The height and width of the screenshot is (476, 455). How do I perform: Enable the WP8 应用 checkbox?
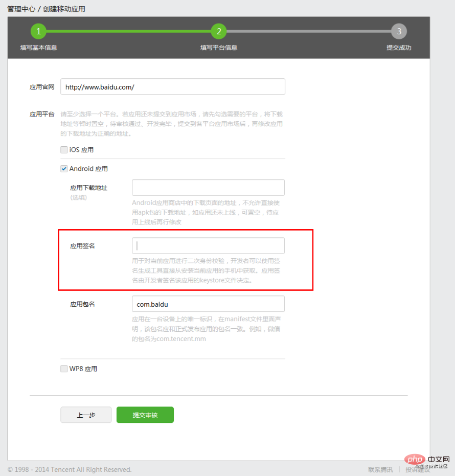[64, 369]
